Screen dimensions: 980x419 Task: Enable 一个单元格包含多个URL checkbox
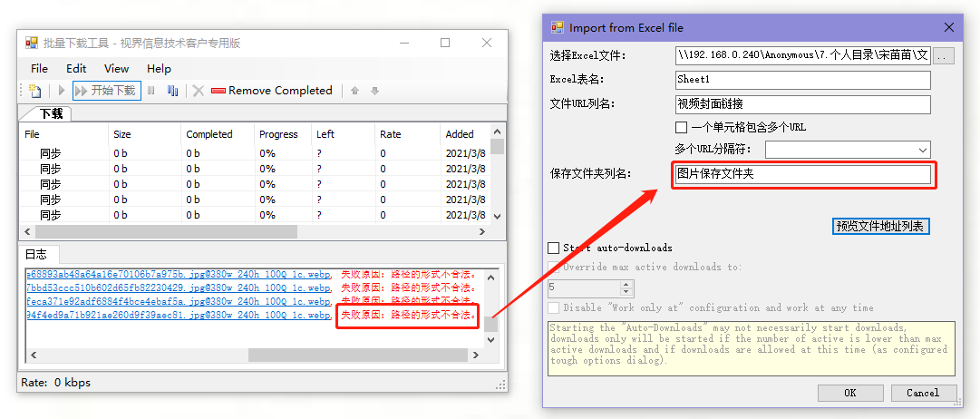(682, 127)
